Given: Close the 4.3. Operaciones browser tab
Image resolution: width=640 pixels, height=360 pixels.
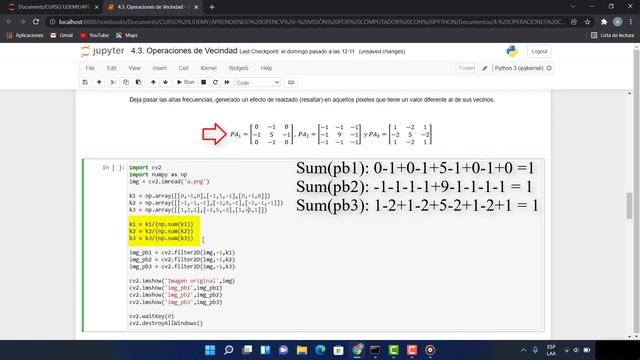Looking at the screenshot, I should click(x=196, y=7).
